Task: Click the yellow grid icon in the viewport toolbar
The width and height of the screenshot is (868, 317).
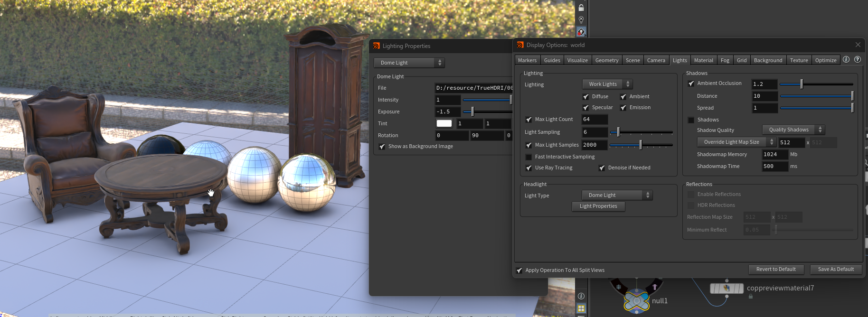Action: coord(581,308)
